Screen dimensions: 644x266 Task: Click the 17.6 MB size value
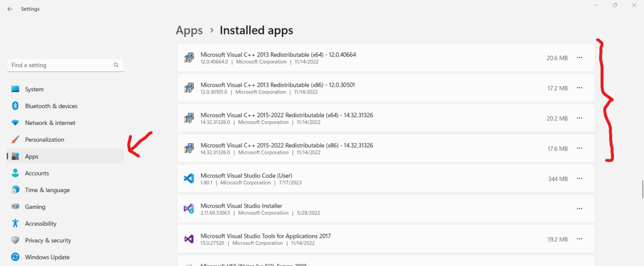[558, 149]
